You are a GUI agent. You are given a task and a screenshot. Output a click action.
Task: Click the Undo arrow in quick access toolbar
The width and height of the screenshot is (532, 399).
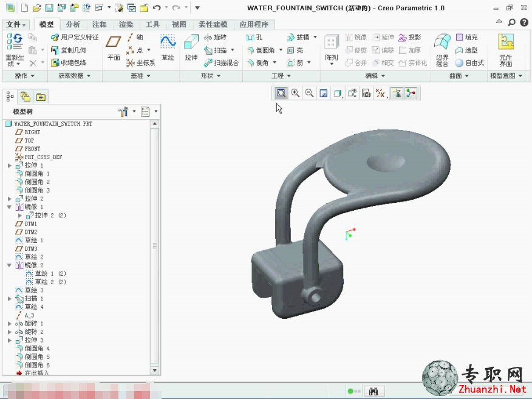157,8
